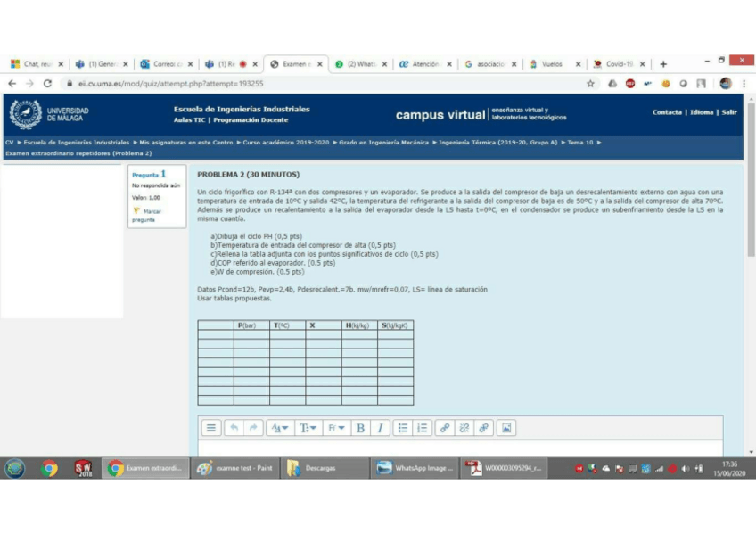
Task: Switch to the Vuelos browser tab
Action: (x=553, y=64)
